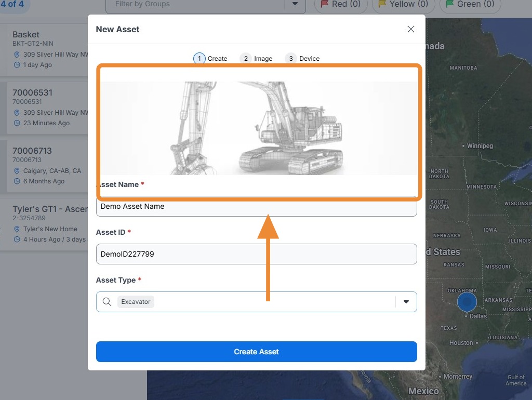Toggle the Yellow (0) flag filter

pos(403,5)
